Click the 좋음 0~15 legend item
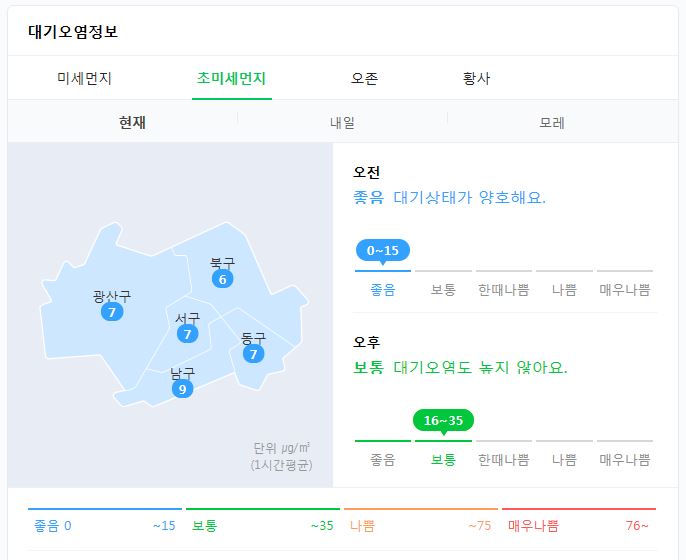Image resolution: width=686 pixels, height=560 pixels. point(105,521)
